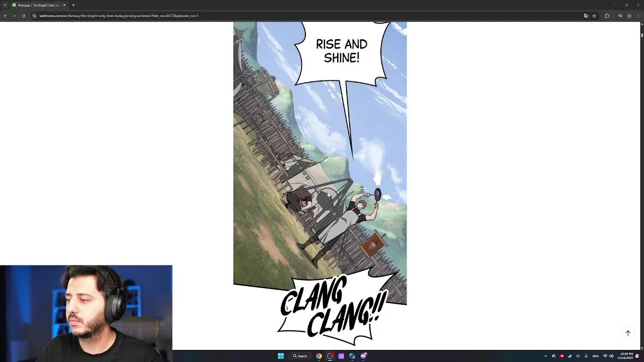Open the translate page icon

coord(586,16)
